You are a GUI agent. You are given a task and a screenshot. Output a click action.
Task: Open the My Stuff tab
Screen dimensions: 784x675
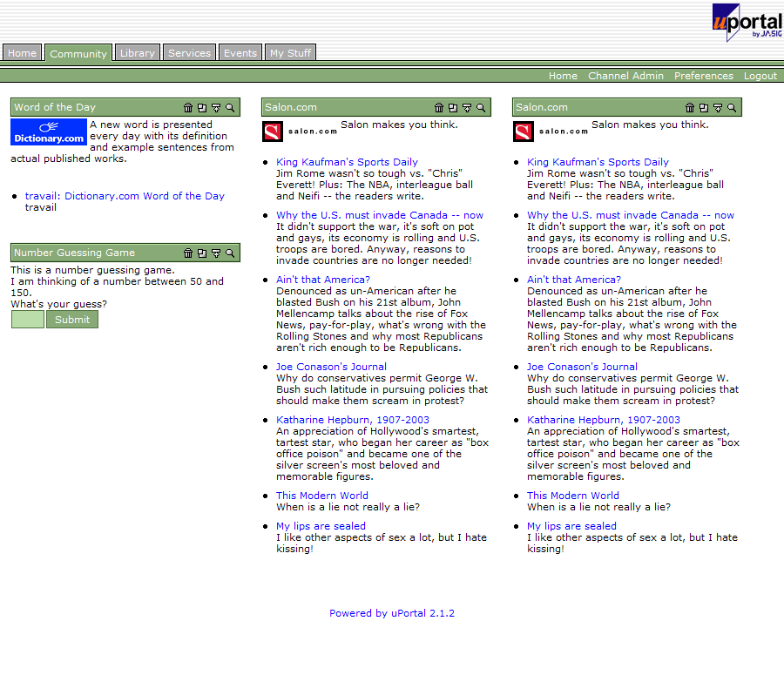click(290, 53)
